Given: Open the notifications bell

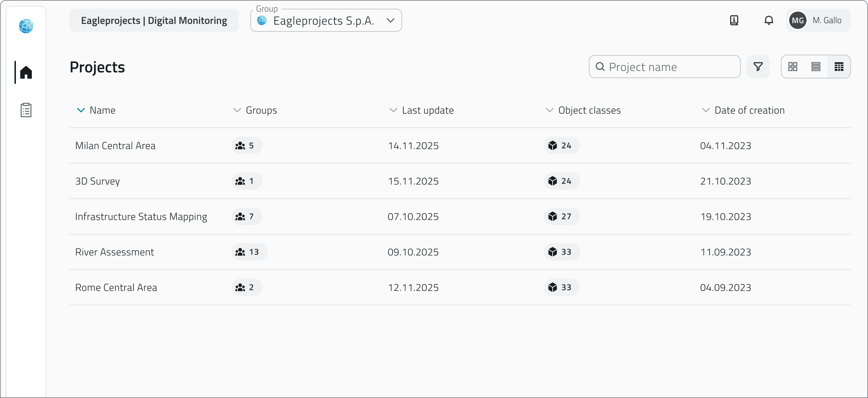Looking at the screenshot, I should coord(769,20).
